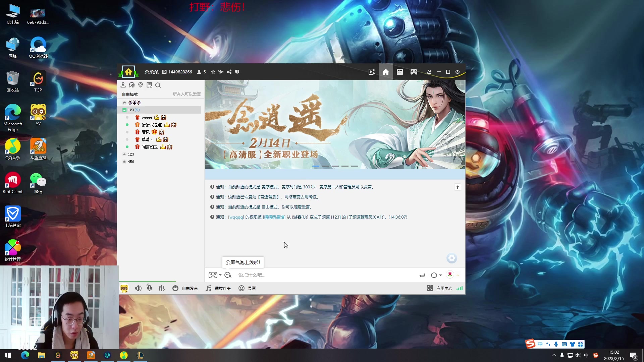Click the scroll-to-top arrow in the chat area
This screenshot has height=362, width=644.
click(458, 187)
